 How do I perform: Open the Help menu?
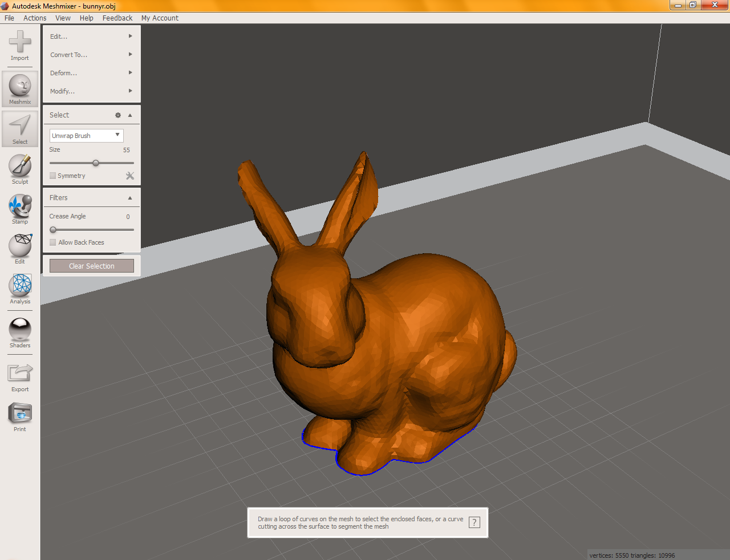tap(87, 18)
